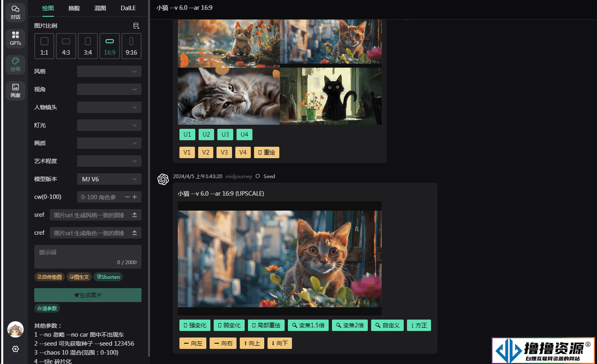597x364 pixels.
Task: Switch to the 绘图 tab
Action: click(x=48, y=8)
